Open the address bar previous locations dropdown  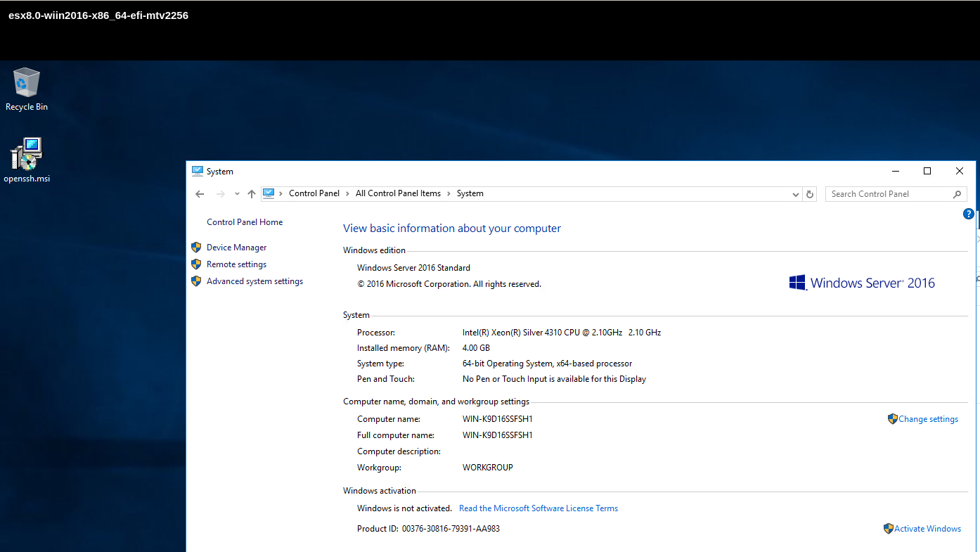pos(796,194)
